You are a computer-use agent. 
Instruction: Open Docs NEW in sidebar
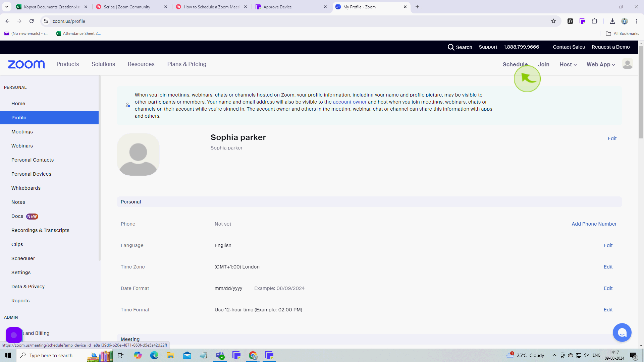tap(49, 216)
